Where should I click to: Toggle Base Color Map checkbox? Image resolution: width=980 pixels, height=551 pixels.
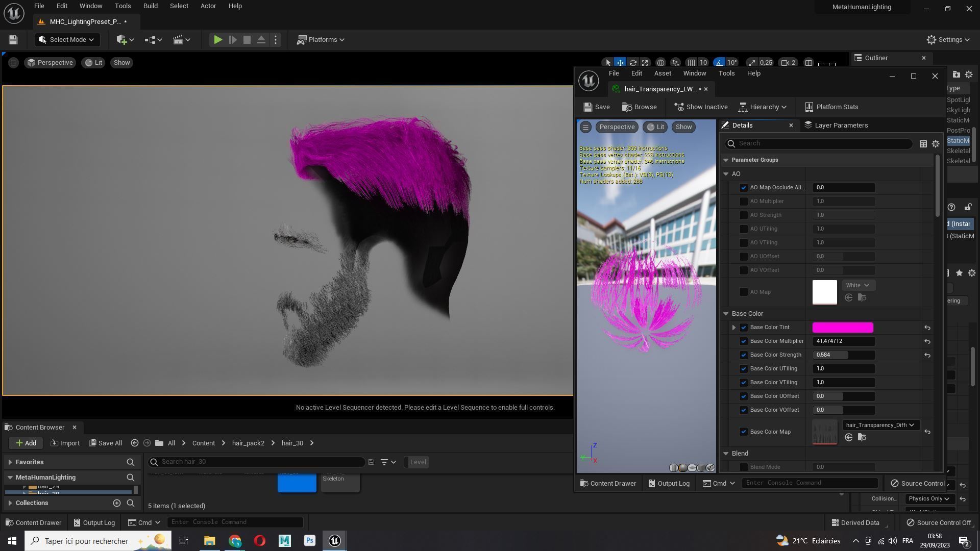coord(744,432)
